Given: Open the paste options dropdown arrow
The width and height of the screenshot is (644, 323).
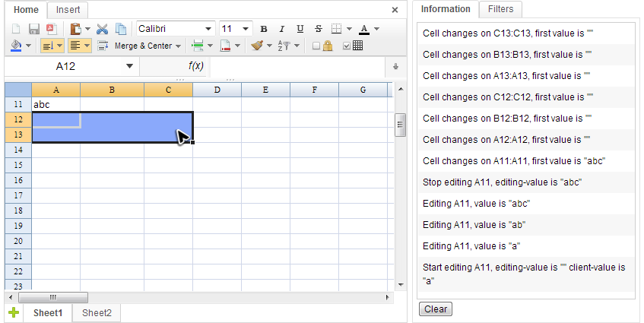Looking at the screenshot, I should (87, 29).
